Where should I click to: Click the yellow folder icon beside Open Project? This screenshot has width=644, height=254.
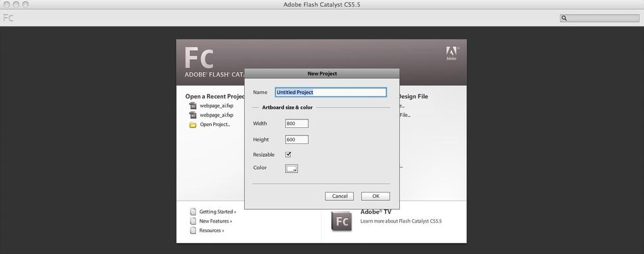(193, 125)
